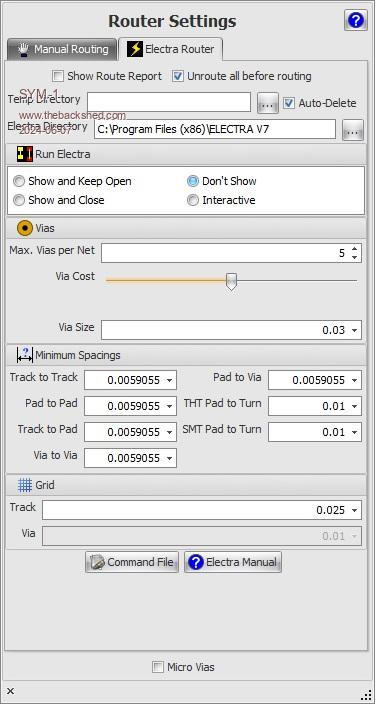Click the Minimum Spacings measurement icon
Viewport: 388px width, 715px height.
point(25,355)
